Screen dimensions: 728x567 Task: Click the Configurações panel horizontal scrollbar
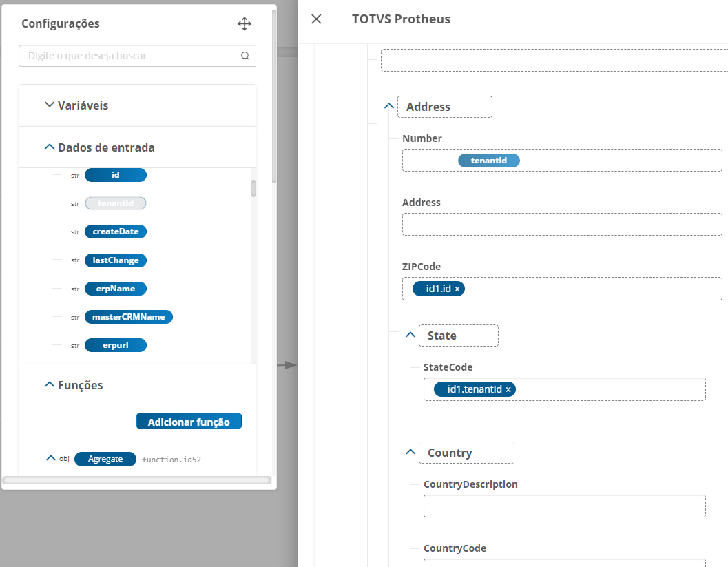(x=136, y=480)
